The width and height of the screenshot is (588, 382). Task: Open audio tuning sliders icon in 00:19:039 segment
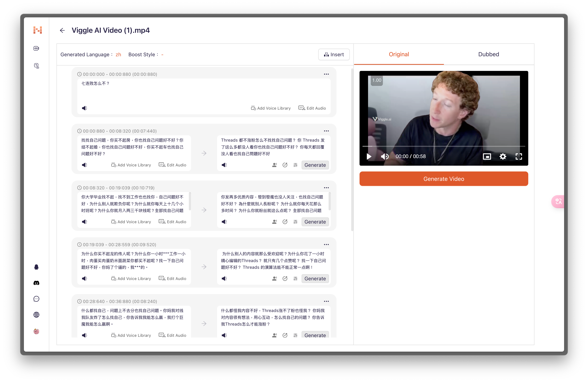295,278
